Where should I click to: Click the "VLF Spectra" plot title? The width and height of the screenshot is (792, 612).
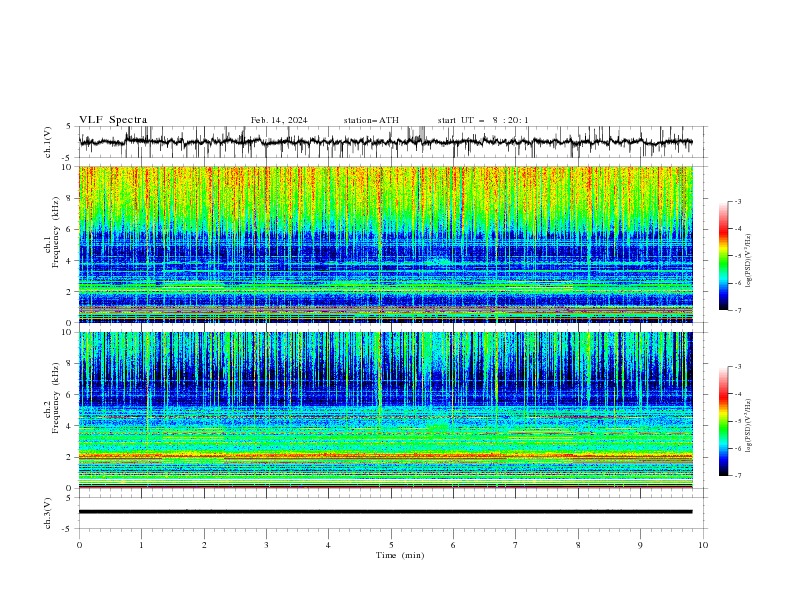tap(113, 120)
